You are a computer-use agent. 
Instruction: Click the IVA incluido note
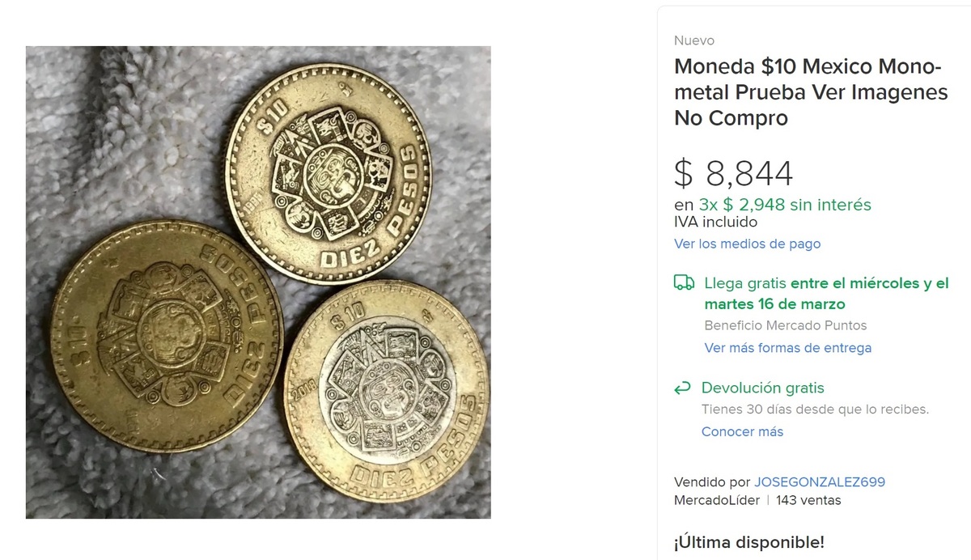715,222
